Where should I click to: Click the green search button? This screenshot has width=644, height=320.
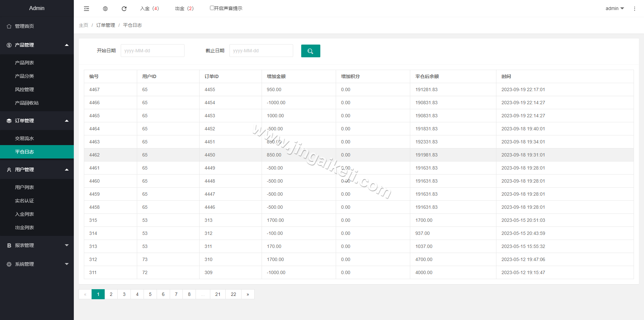pyautogui.click(x=310, y=51)
